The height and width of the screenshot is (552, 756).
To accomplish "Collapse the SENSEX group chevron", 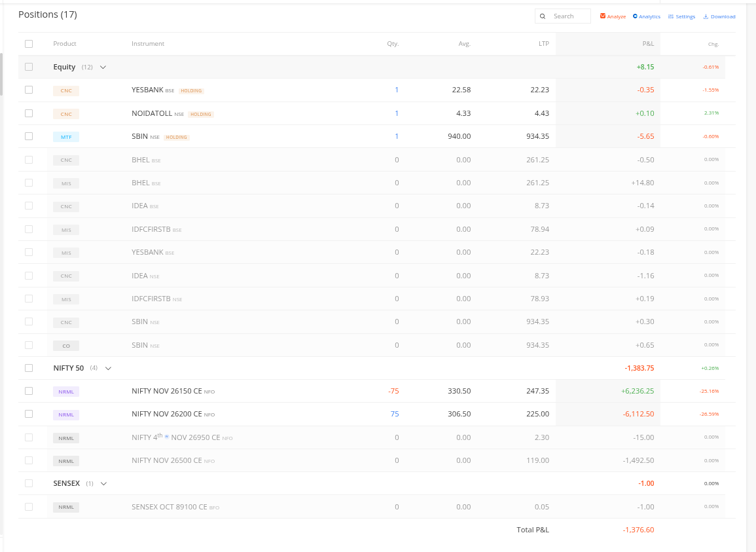I will pyautogui.click(x=103, y=483).
